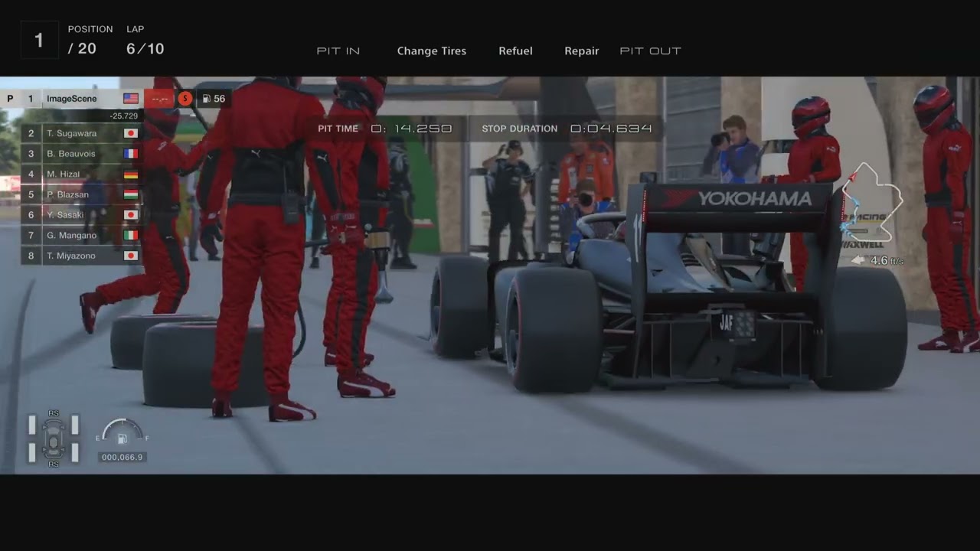The width and height of the screenshot is (980, 551).
Task: Click the soft tire compound S icon
Action: (x=185, y=99)
